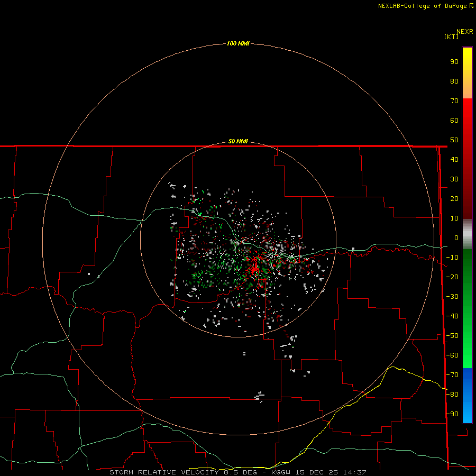Click the Storm Relative Velocity footer caption

pos(238,472)
